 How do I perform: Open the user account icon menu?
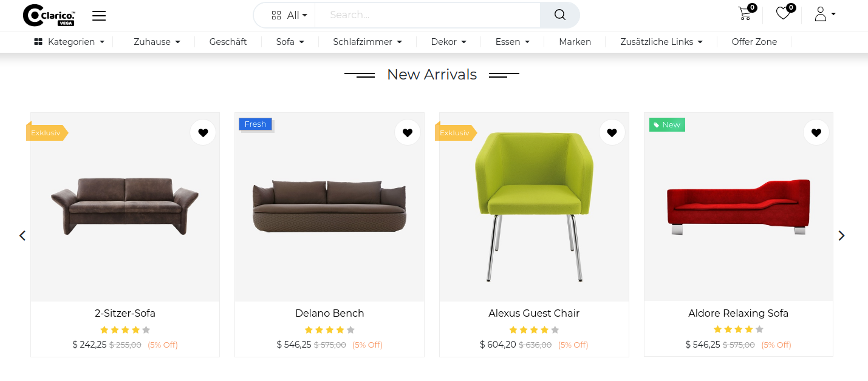pos(825,14)
